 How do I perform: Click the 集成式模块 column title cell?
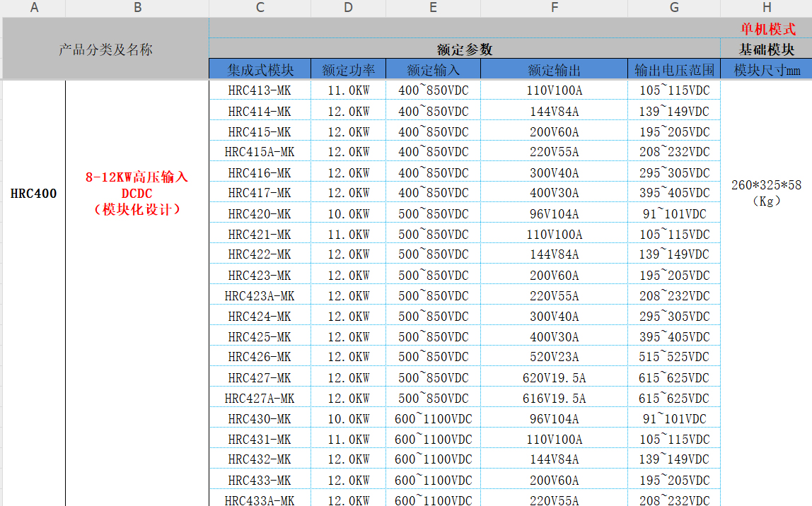coord(260,70)
